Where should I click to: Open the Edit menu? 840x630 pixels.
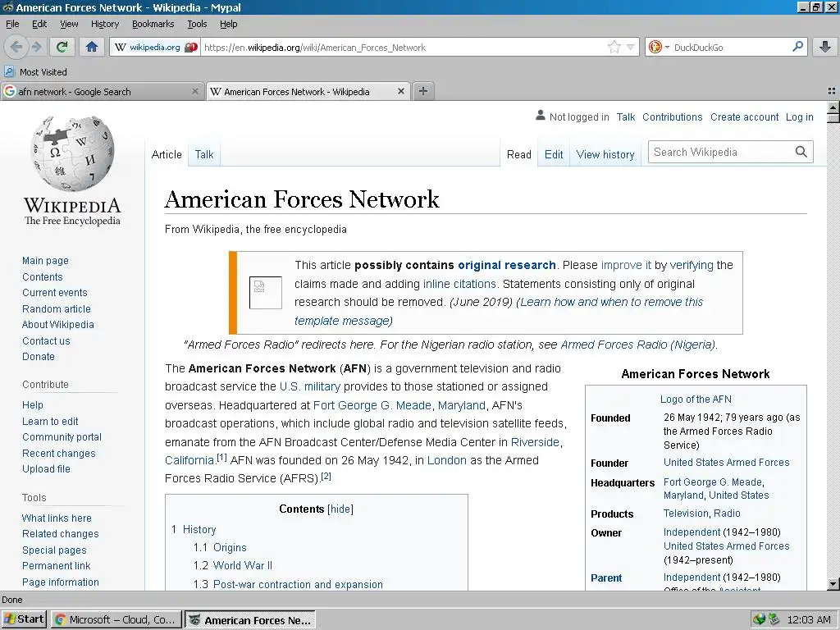tap(39, 24)
